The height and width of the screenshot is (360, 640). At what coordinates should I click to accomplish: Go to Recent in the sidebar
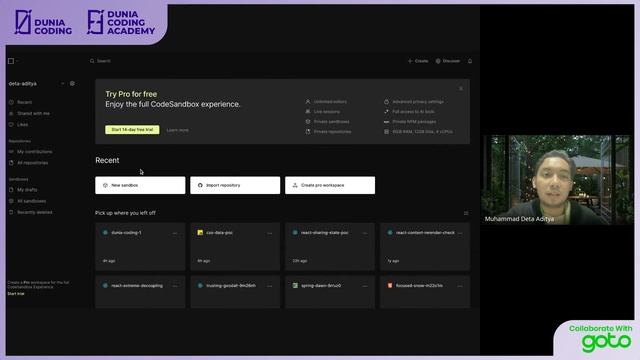coord(24,102)
